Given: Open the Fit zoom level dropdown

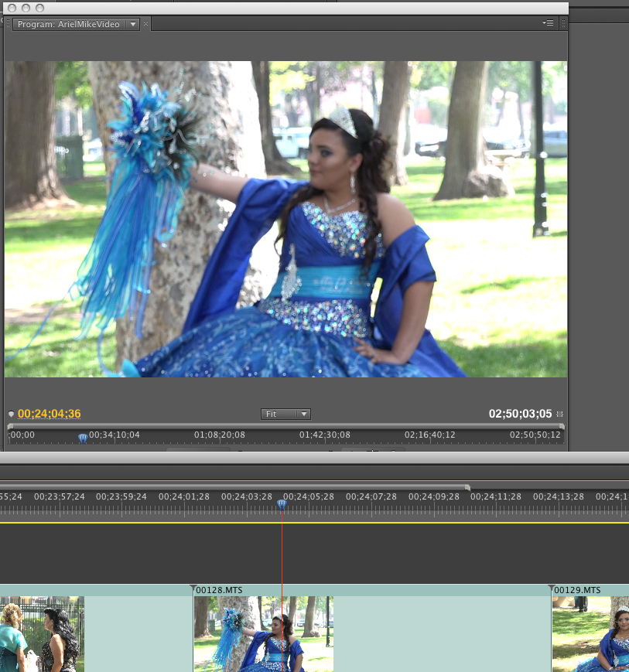Looking at the screenshot, I should click(x=285, y=414).
